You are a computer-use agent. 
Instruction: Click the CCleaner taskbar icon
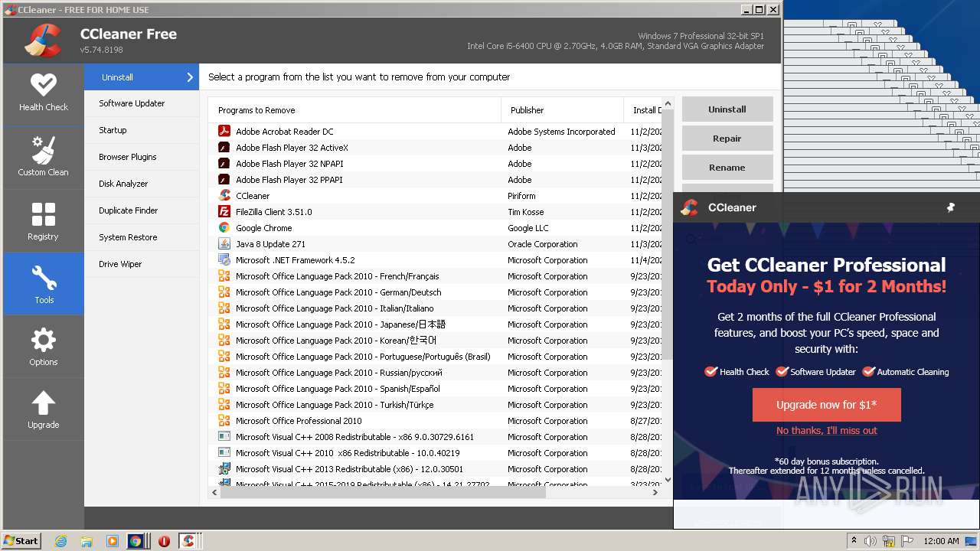[188, 541]
